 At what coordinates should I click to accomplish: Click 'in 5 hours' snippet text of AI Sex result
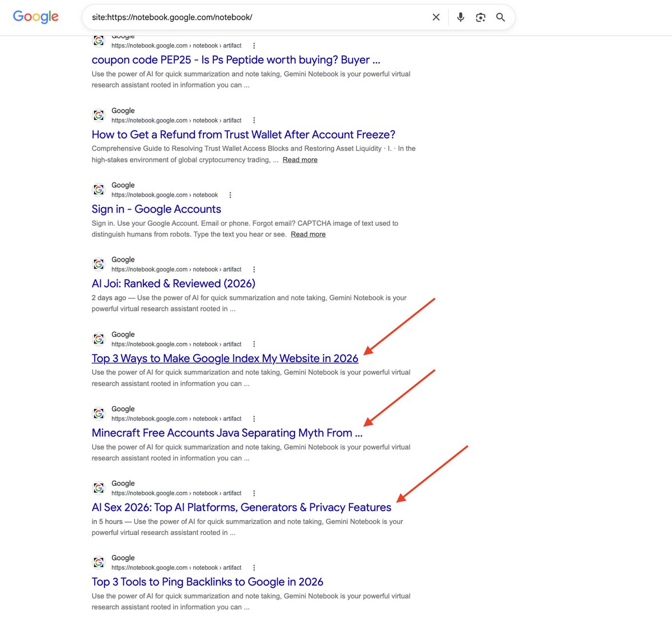coord(107,522)
